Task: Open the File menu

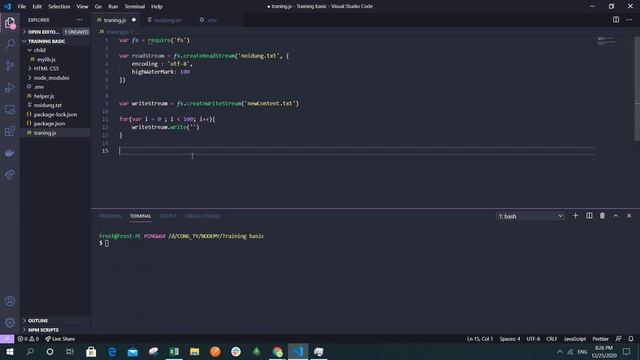Action: (x=22, y=7)
